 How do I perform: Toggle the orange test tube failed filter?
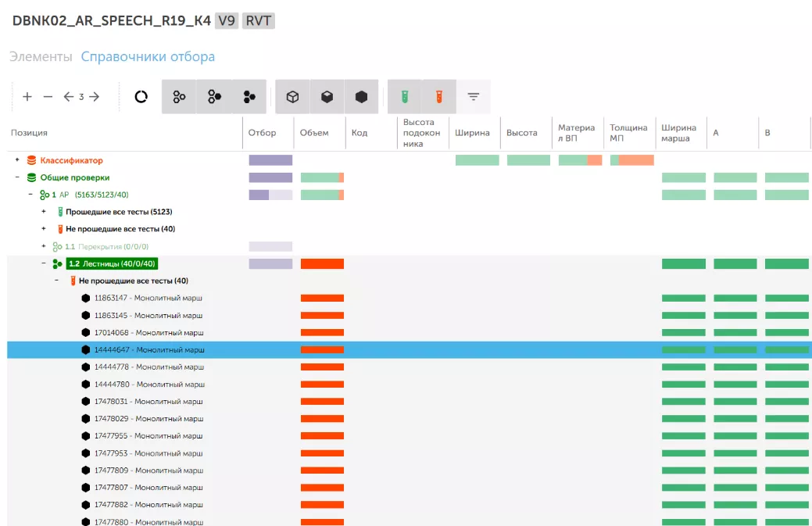pos(439,97)
